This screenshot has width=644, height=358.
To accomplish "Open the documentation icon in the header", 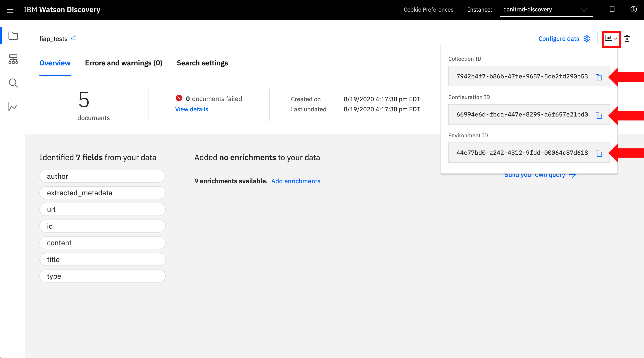I will click(x=612, y=9).
